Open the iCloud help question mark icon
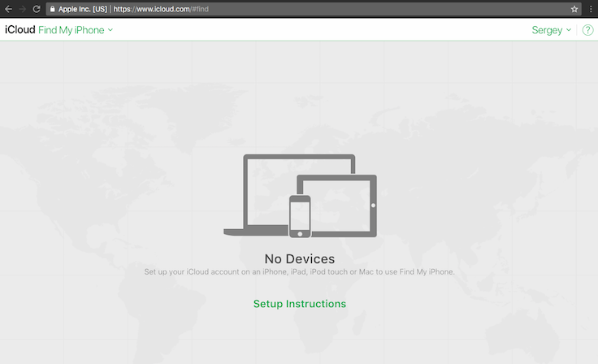The height and width of the screenshot is (364, 598). pos(587,30)
